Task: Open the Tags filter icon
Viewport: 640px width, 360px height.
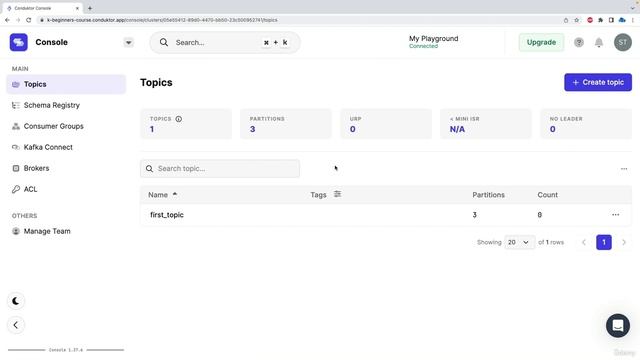Action: tap(337, 194)
